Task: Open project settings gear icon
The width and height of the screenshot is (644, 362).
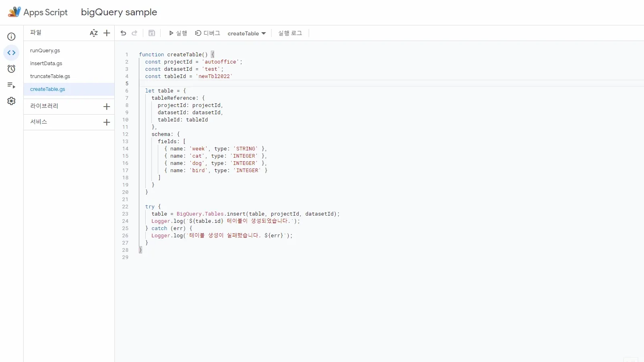Action: point(11,101)
